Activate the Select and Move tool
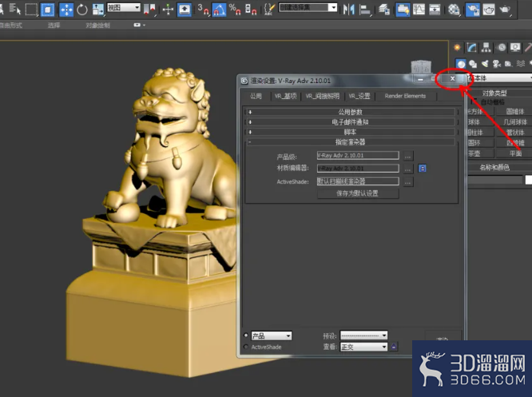 click(x=66, y=10)
